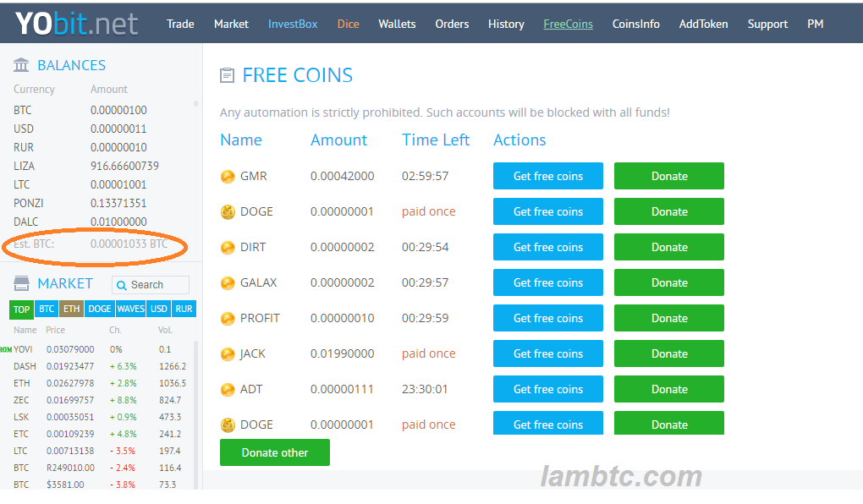
Task: Open the FreeCoins link
Action: tap(568, 25)
